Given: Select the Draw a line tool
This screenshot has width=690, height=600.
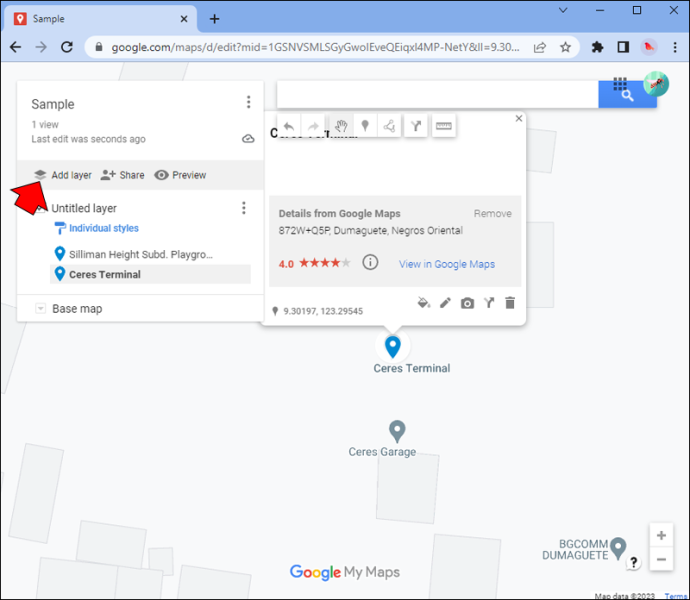Looking at the screenshot, I should [x=389, y=126].
